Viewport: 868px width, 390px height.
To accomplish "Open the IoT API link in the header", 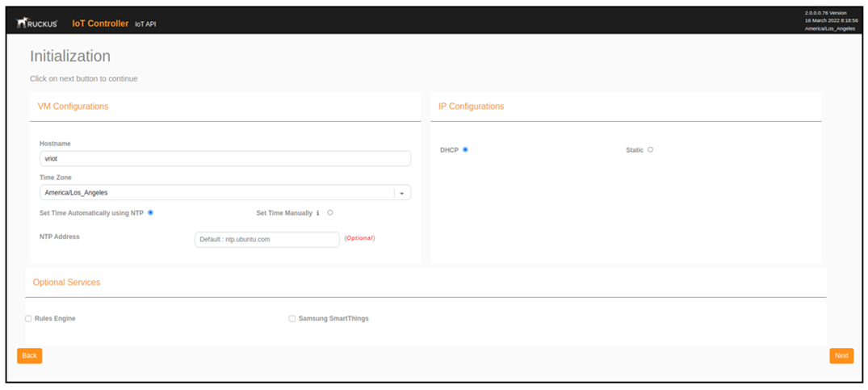I will pyautogui.click(x=145, y=24).
